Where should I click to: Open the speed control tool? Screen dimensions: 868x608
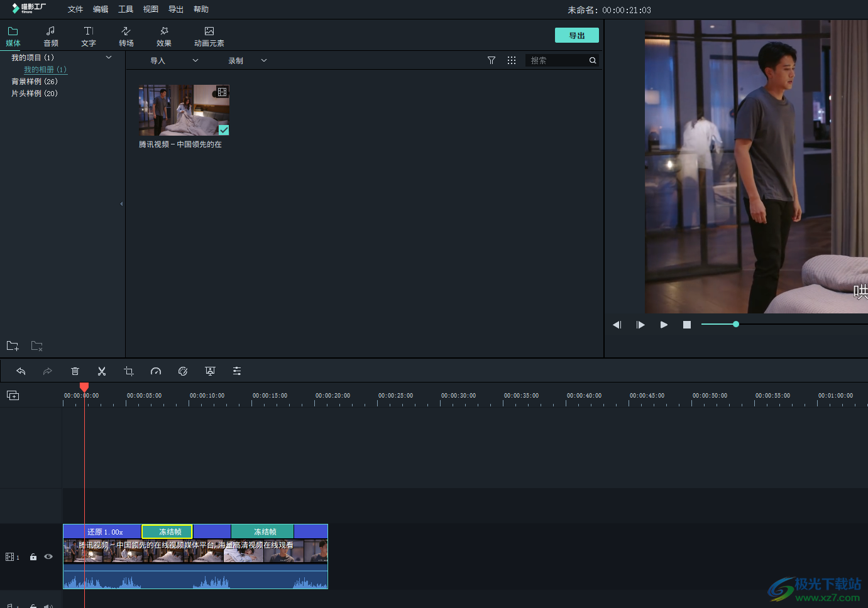point(156,371)
